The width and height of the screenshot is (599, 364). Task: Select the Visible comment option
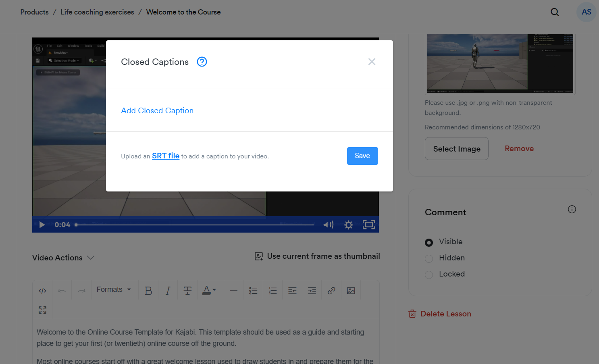click(429, 242)
